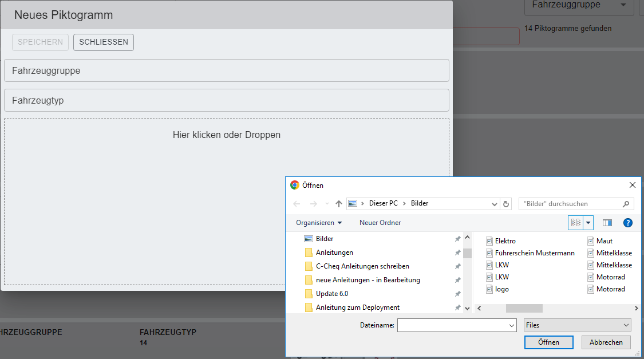This screenshot has width=644, height=359.
Task: Click the help question mark icon
Action: (627, 223)
